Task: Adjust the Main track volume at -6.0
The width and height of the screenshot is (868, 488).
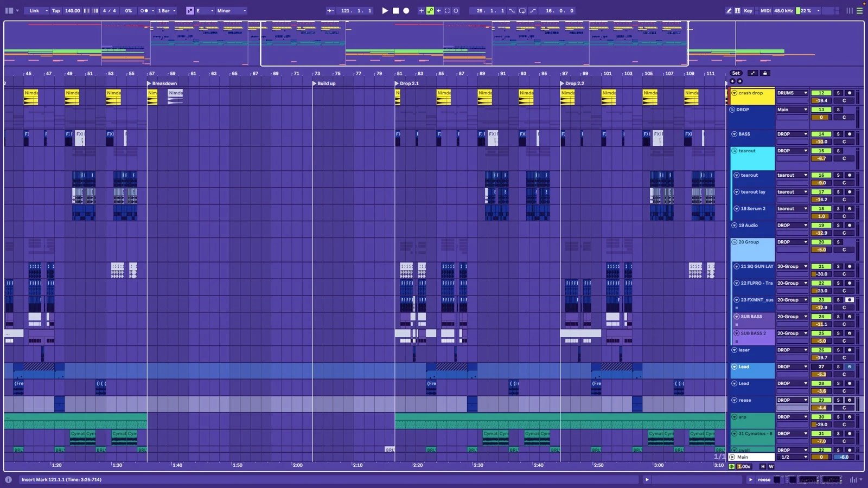Action: [844, 457]
